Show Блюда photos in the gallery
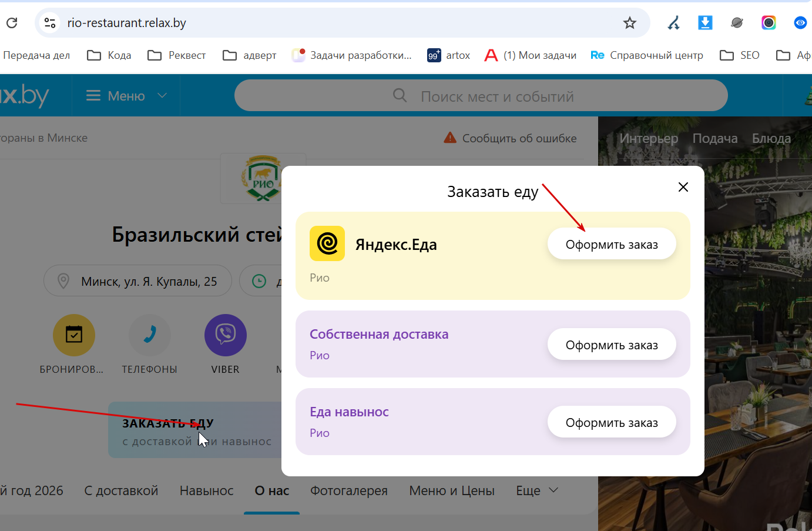This screenshot has width=812, height=531. tap(771, 138)
